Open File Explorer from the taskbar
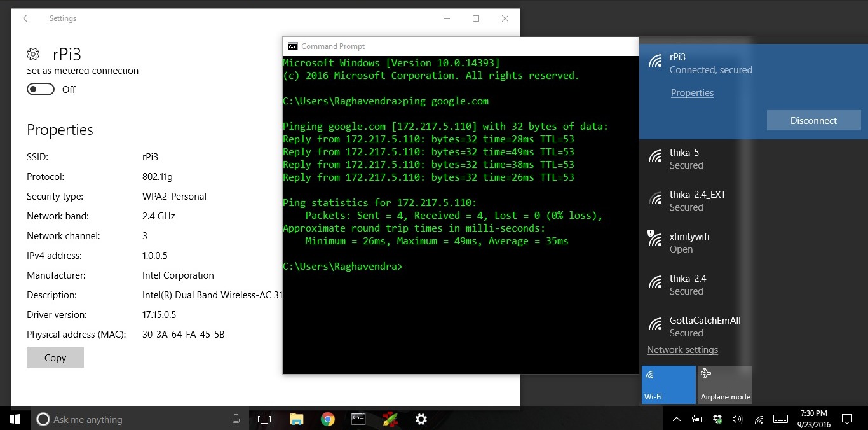868x430 pixels. [296, 419]
